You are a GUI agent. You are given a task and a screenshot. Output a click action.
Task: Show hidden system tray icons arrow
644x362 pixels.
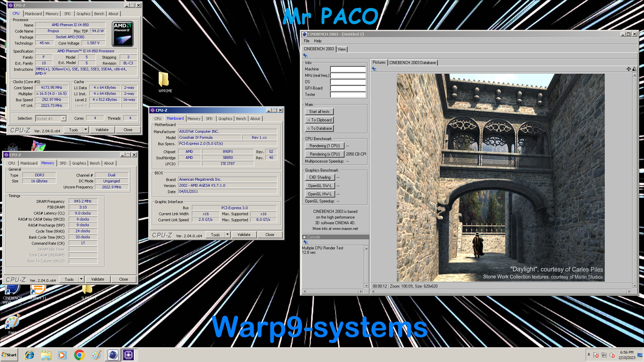(x=589, y=355)
